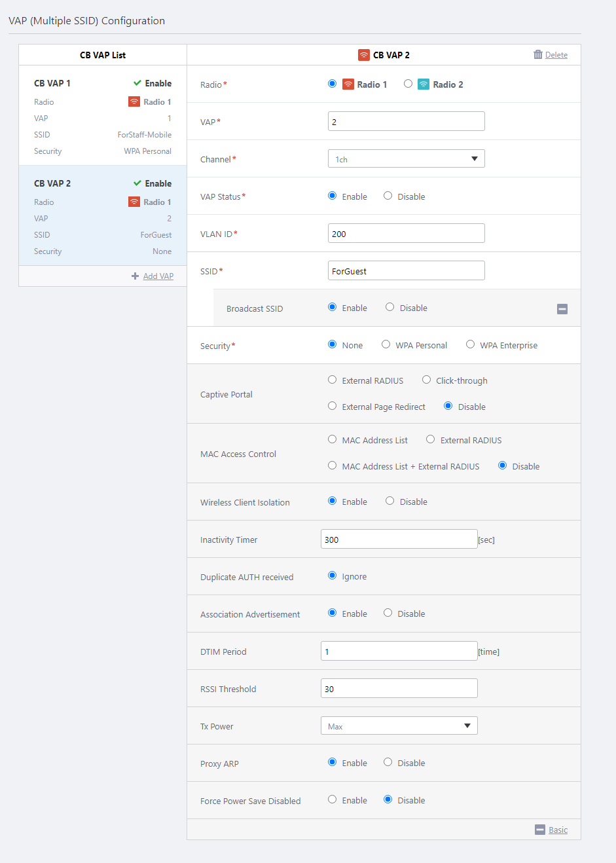This screenshot has height=863, width=616.
Task: Click the red Radio 1 wifi icon in header
Action: (363, 55)
